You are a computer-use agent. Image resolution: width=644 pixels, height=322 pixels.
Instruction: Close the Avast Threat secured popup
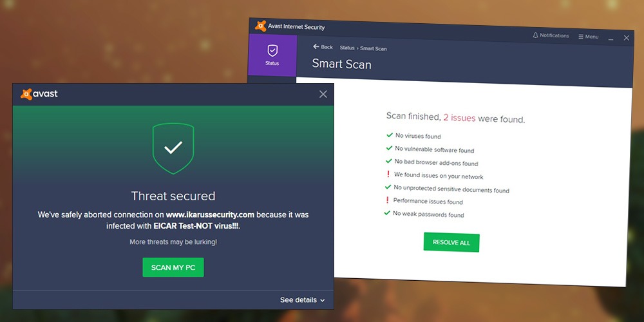pyautogui.click(x=323, y=94)
